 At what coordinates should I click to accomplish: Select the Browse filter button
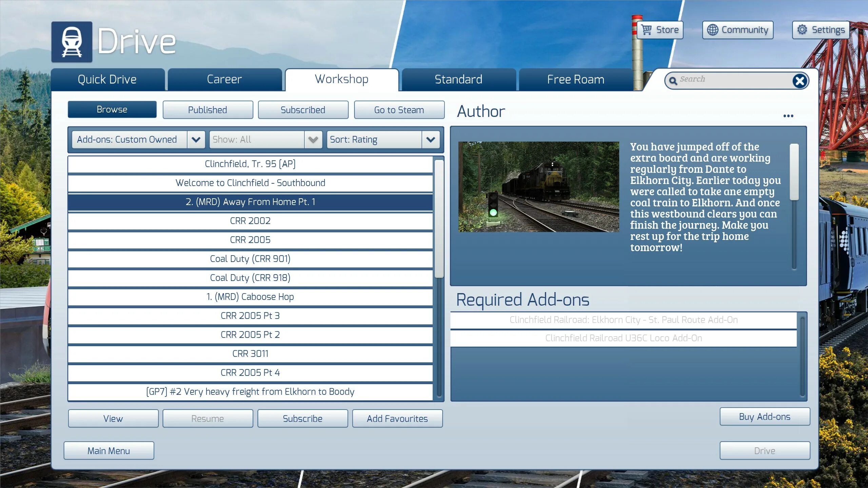(112, 109)
